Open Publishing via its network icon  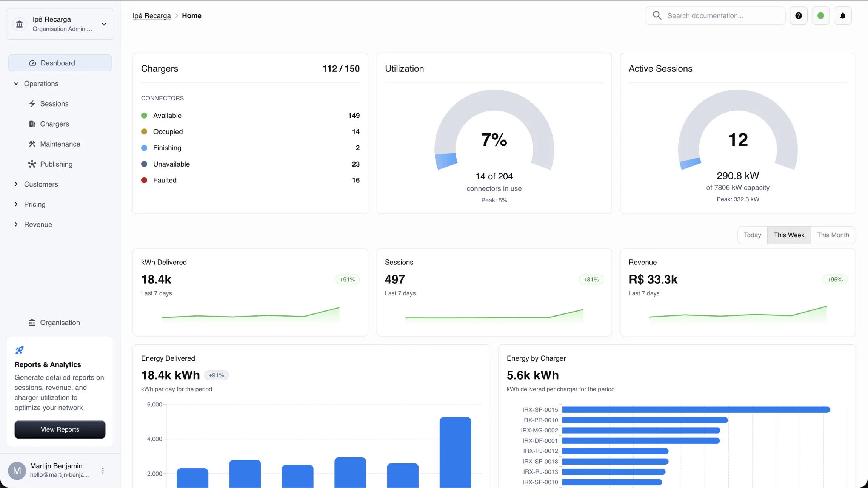pos(32,164)
